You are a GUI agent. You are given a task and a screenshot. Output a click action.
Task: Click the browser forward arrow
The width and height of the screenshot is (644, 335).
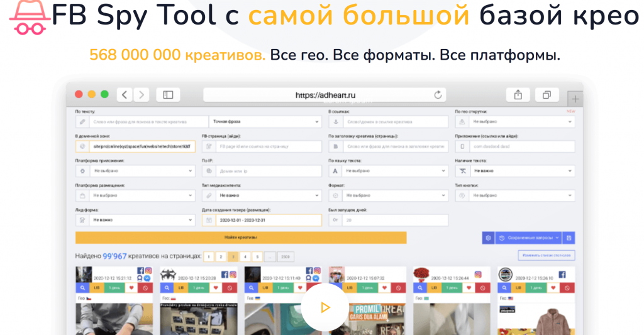coord(142,95)
